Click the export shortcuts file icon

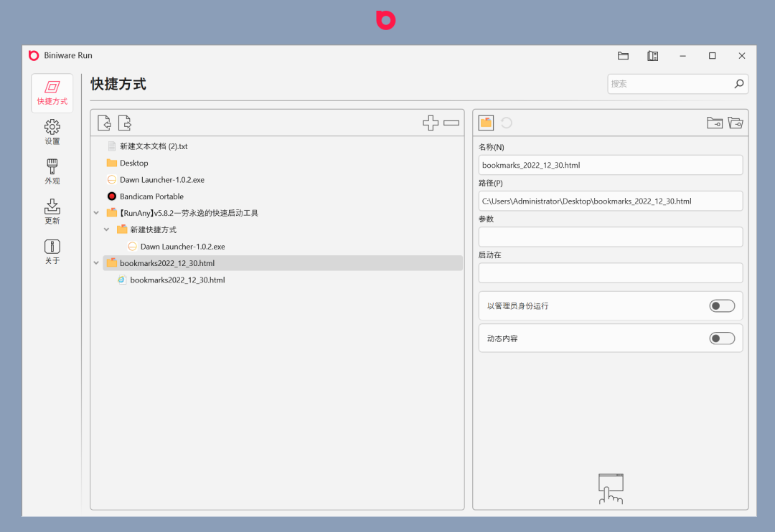coord(125,123)
